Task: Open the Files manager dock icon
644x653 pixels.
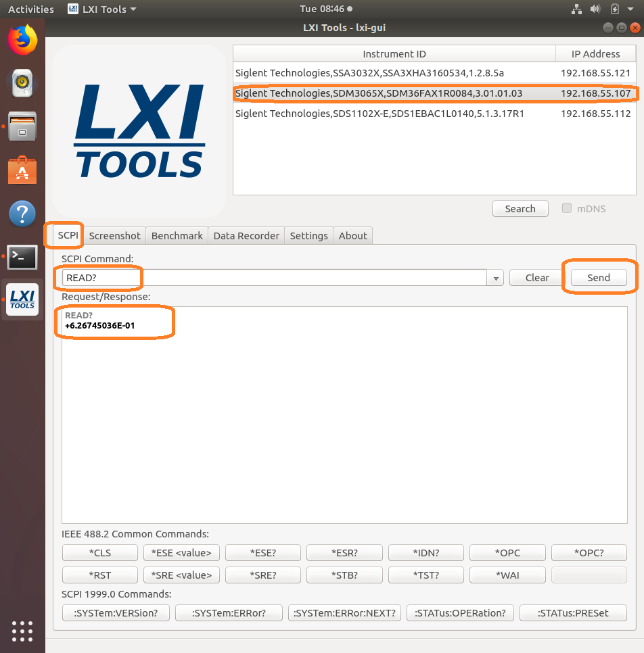Action: (x=22, y=126)
